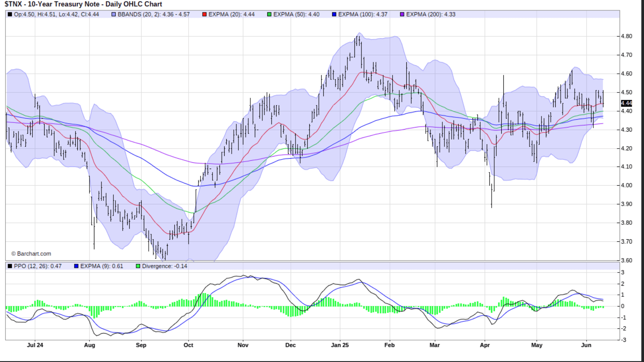Screen dimensions: 644x362
Task: Click the Jul 24 date label
Action: (35, 345)
